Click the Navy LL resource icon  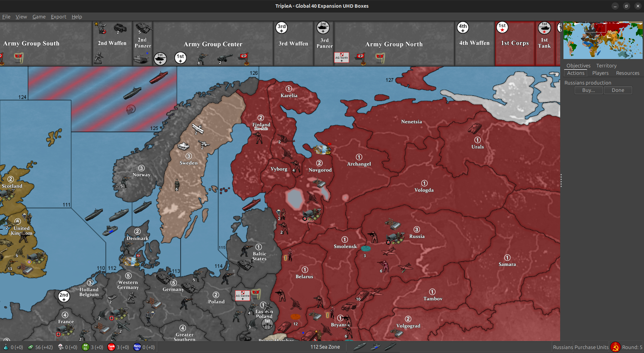coord(137,347)
